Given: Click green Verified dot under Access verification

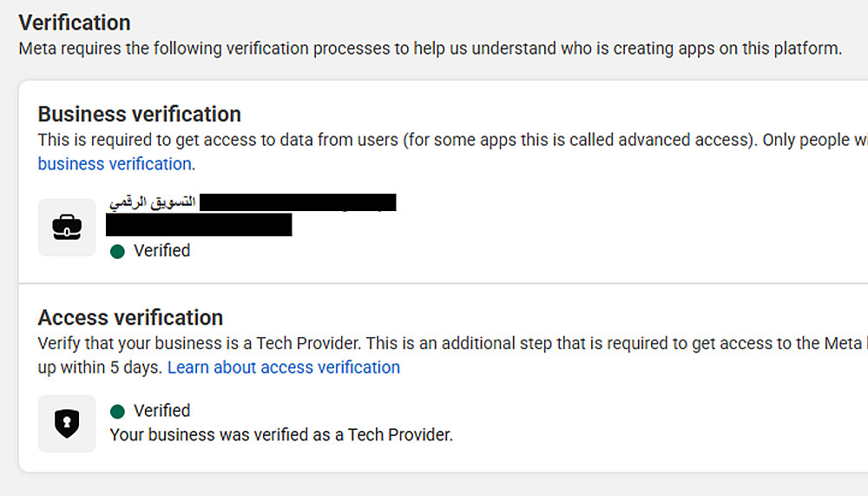Looking at the screenshot, I should pos(118,411).
